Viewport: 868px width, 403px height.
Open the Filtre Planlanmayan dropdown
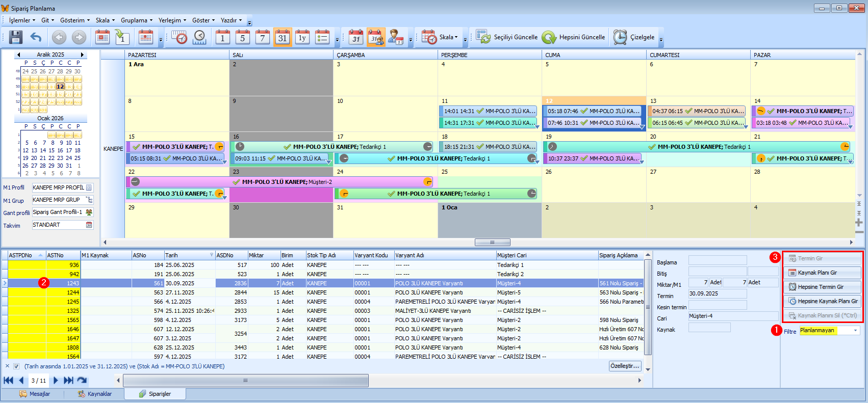pos(855,331)
